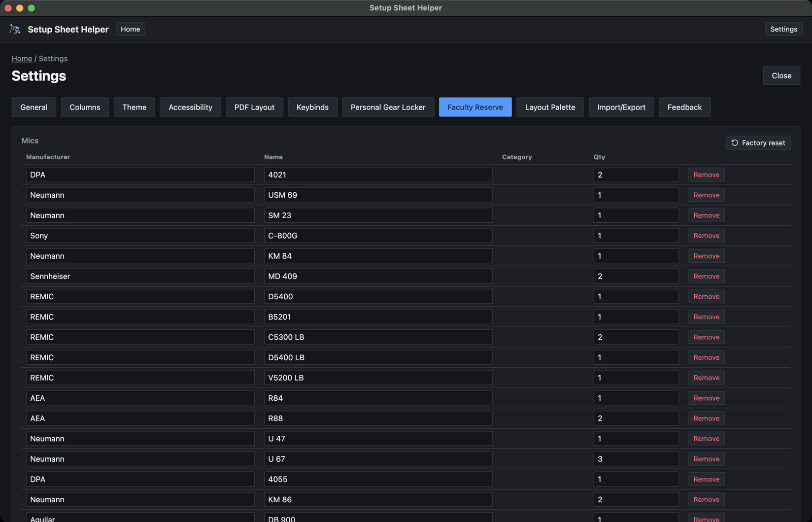Screen dimensions: 812x522
Task: Click the Setup Sheet Helper logo icon
Action: tap(15, 29)
